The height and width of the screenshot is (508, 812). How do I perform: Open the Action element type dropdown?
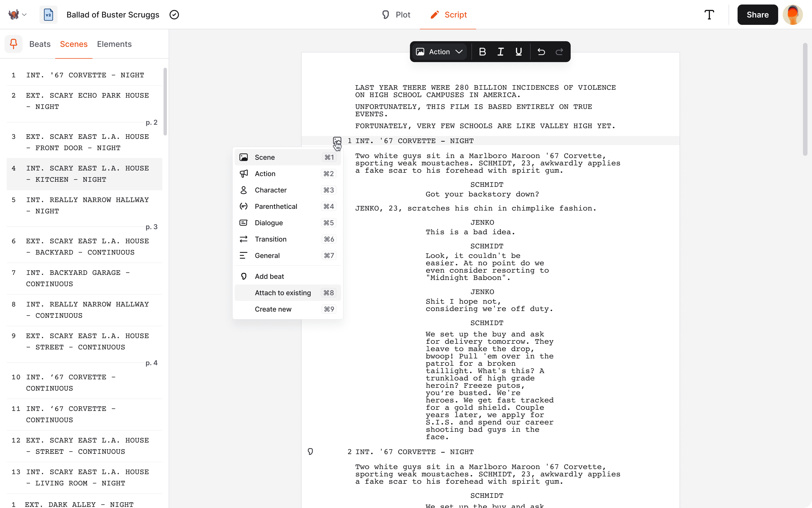click(x=439, y=52)
